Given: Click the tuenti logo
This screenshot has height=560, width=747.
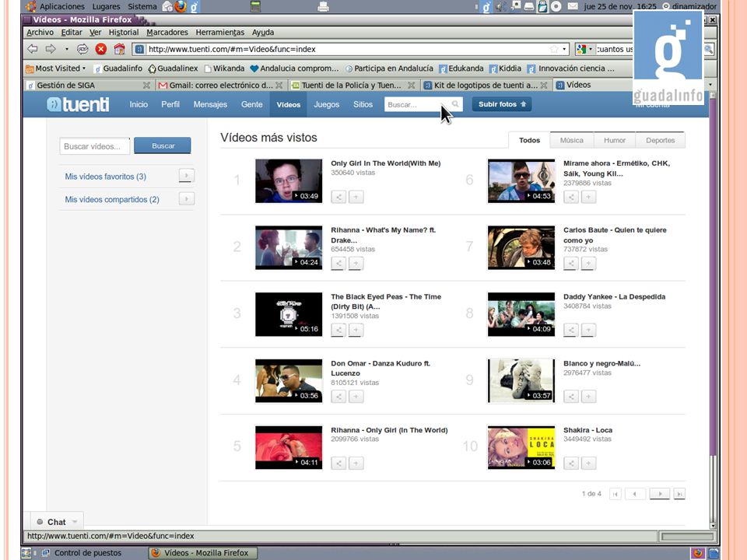Looking at the screenshot, I should coord(78,104).
